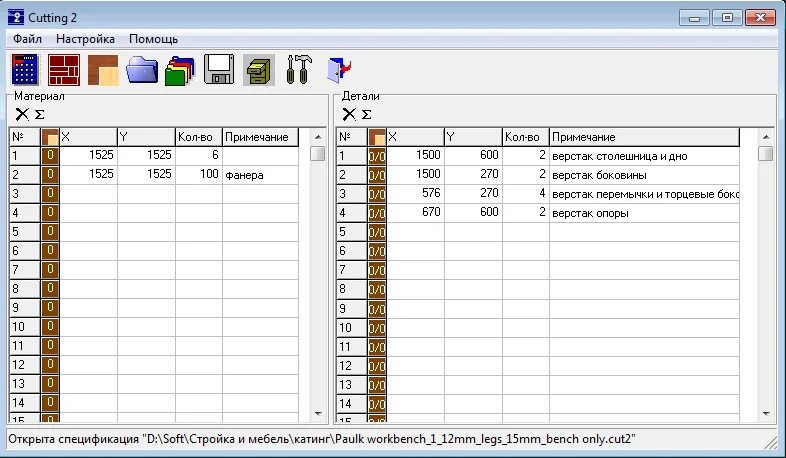Click texture icon header in Материал table
The image size is (786, 458).
pos(50,137)
